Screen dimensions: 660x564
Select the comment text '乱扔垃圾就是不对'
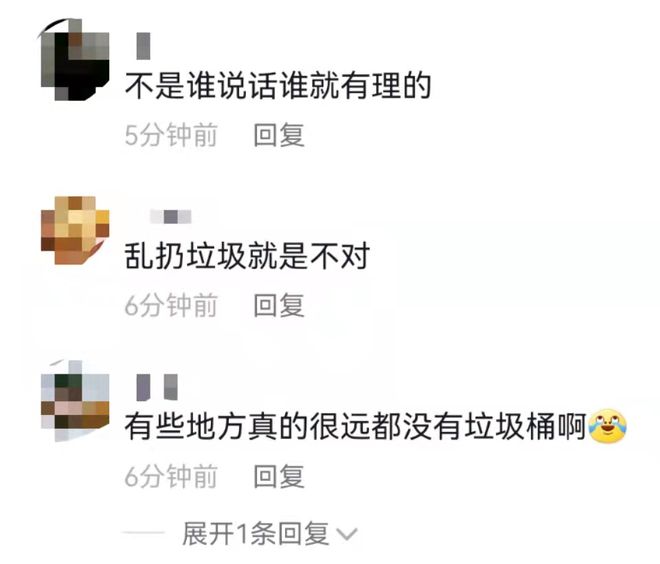[x=247, y=255]
